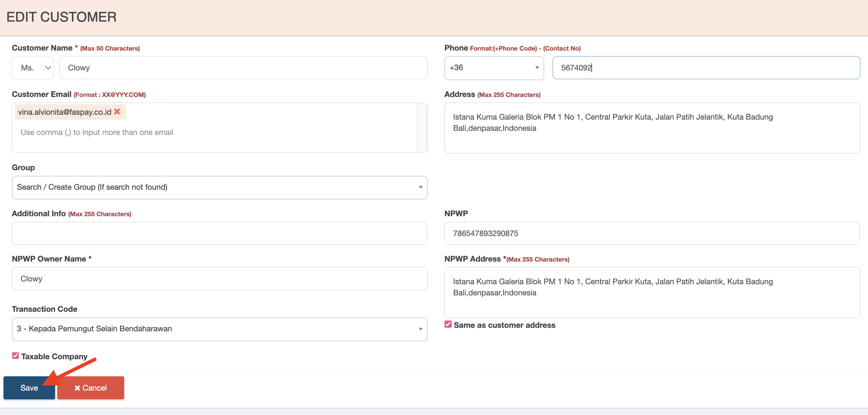This screenshot has height=415, width=868.
Task: Uncheck Same as customer address
Action: tap(448, 324)
